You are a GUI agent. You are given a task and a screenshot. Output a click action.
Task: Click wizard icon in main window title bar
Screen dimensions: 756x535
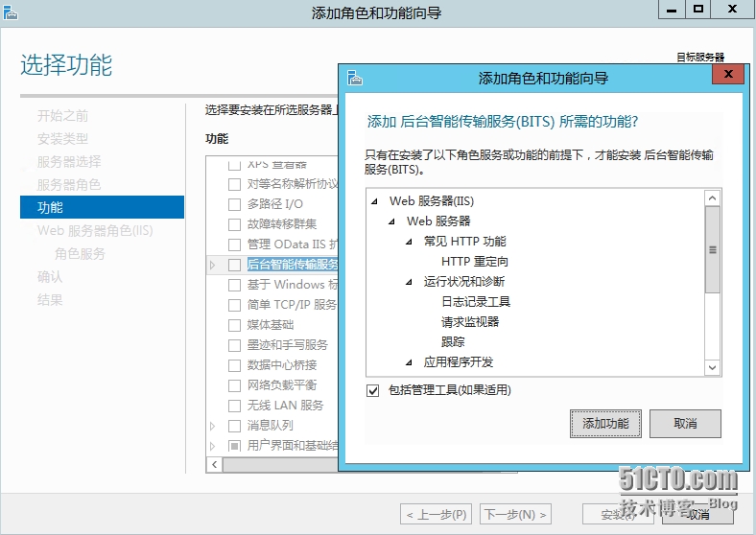click(11, 12)
